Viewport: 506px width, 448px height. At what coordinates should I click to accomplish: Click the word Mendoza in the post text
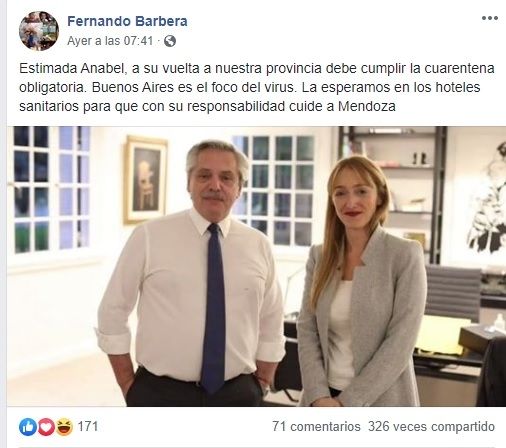click(x=367, y=107)
